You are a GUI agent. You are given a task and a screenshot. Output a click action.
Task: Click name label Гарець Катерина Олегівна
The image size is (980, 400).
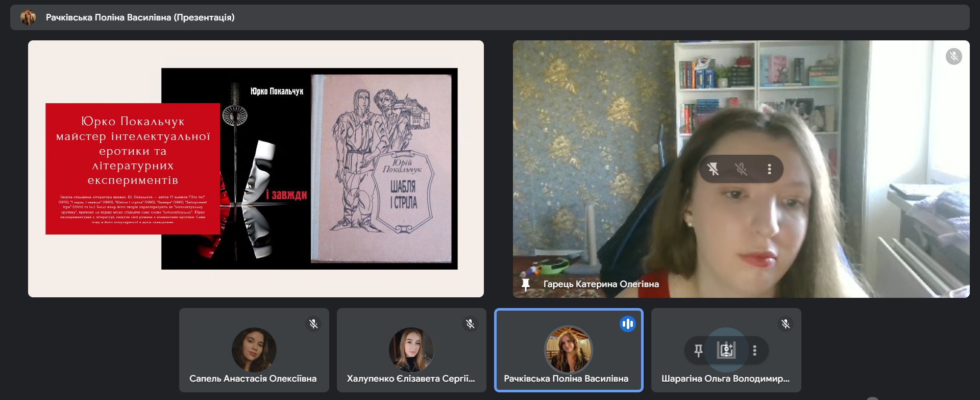(601, 284)
